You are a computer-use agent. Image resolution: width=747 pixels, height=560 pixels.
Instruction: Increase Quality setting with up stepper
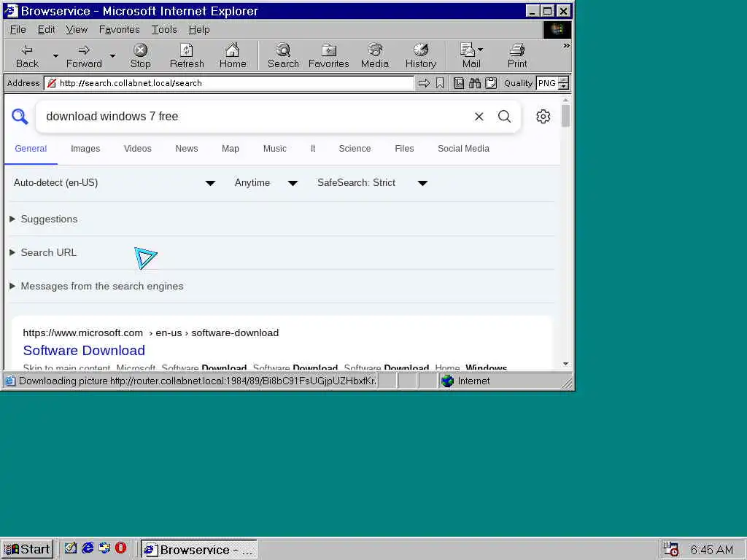click(564, 80)
